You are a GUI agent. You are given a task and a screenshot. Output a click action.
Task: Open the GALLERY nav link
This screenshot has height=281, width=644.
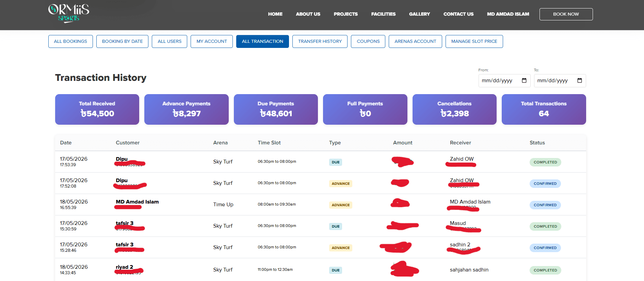pyautogui.click(x=419, y=14)
